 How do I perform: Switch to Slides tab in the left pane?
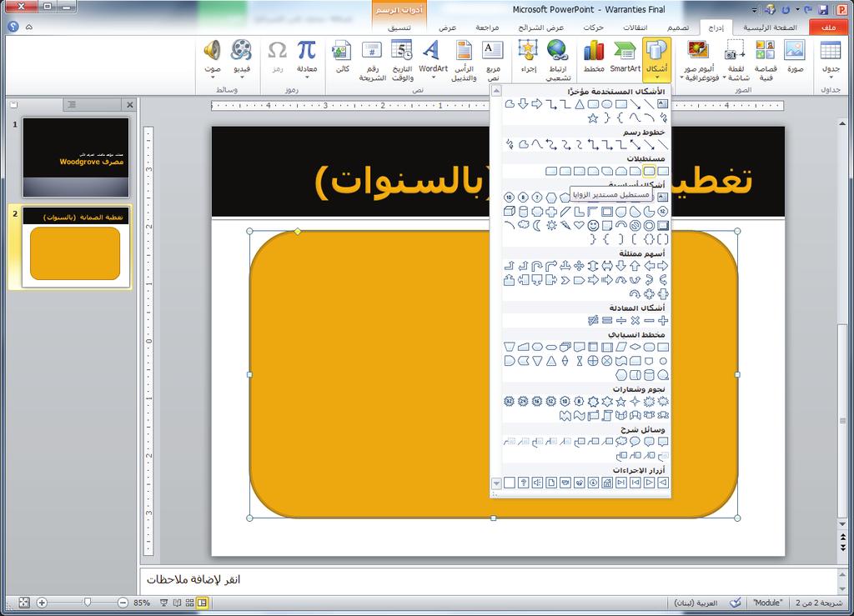pyautogui.click(x=13, y=104)
